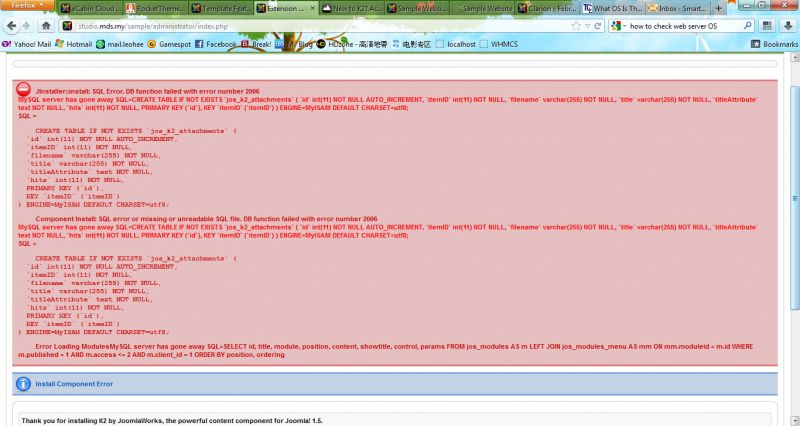Open the Hotmail bookmark
The width and height of the screenshot is (800, 426).
73,44
